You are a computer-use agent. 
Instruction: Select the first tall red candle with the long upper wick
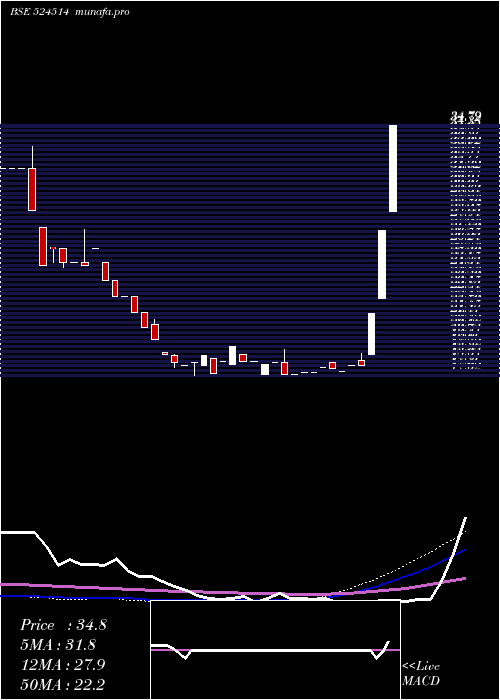point(32,189)
